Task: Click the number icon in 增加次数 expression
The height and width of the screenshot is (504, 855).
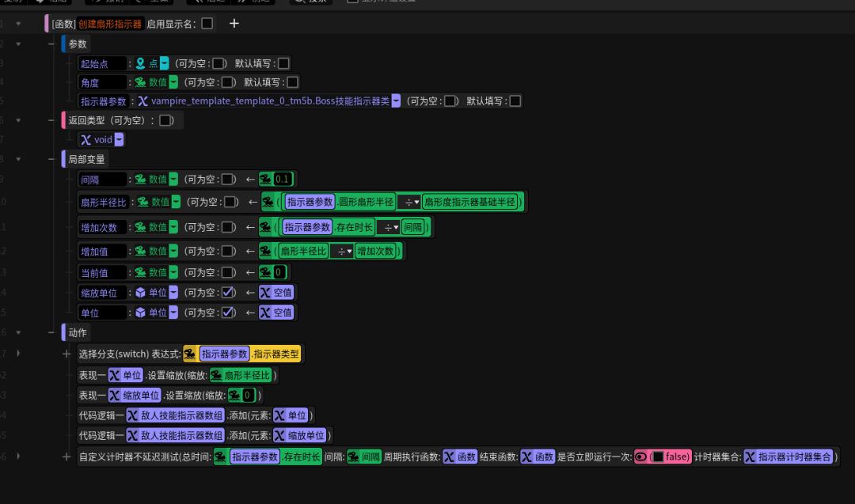Action: click(265, 227)
